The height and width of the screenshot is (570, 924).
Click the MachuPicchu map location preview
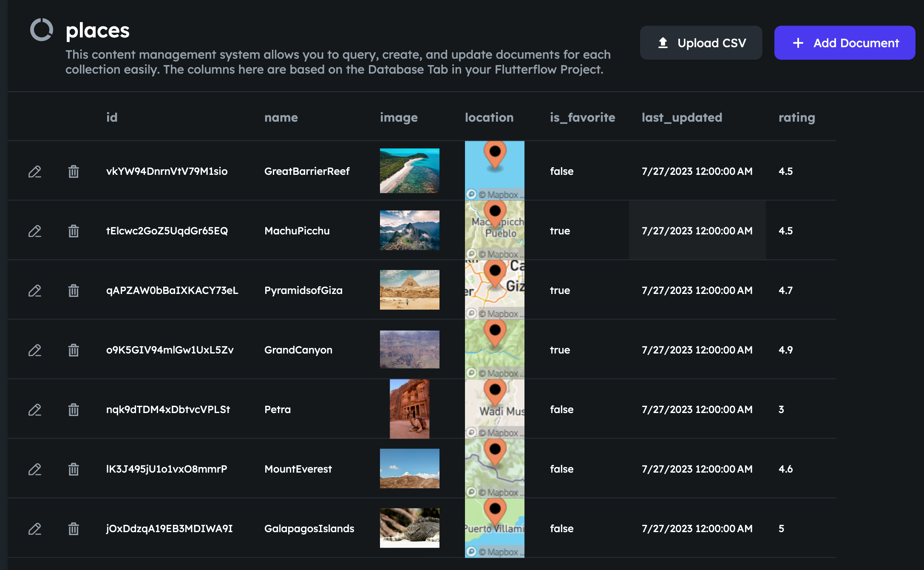tap(494, 230)
